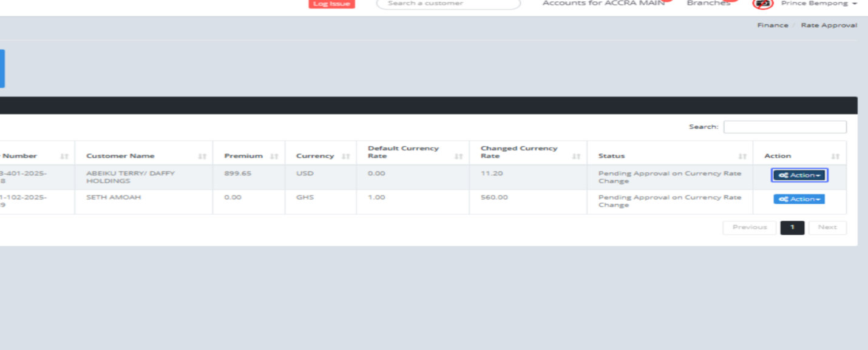Expand the Prince Bempong user menu
The width and height of the screenshot is (868, 350).
(x=819, y=4)
